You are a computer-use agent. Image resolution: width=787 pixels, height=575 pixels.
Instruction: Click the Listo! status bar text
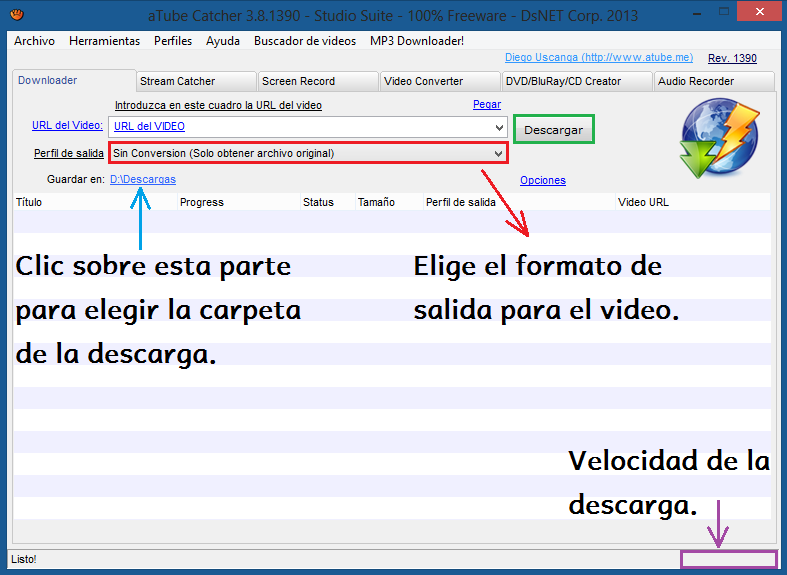click(24, 559)
